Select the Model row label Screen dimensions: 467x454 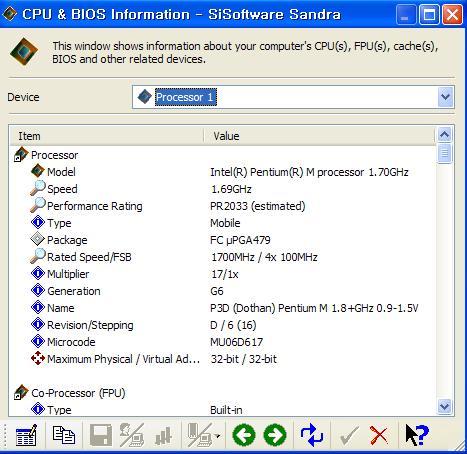(x=61, y=172)
